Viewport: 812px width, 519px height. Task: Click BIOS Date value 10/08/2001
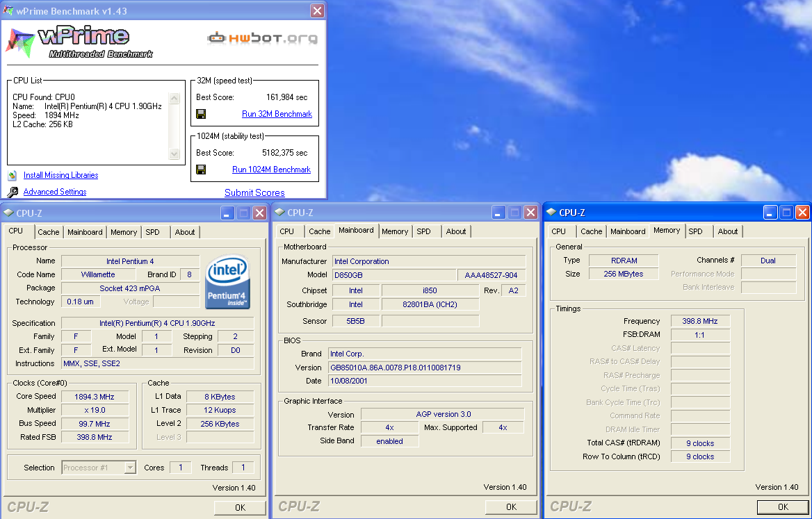[x=425, y=381]
